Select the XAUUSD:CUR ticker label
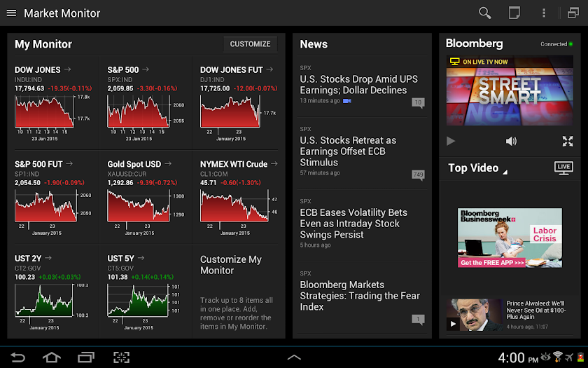Screen dimensions: 588x368 pyautogui.click(x=127, y=174)
